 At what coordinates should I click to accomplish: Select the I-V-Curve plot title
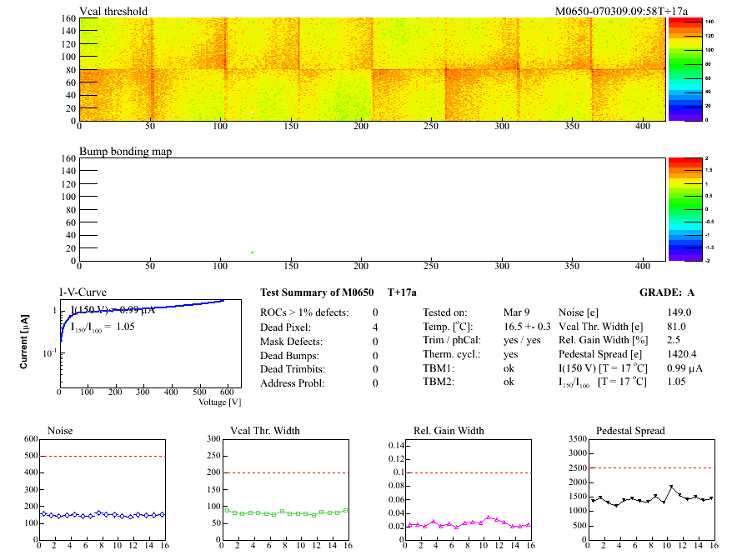click(83, 292)
